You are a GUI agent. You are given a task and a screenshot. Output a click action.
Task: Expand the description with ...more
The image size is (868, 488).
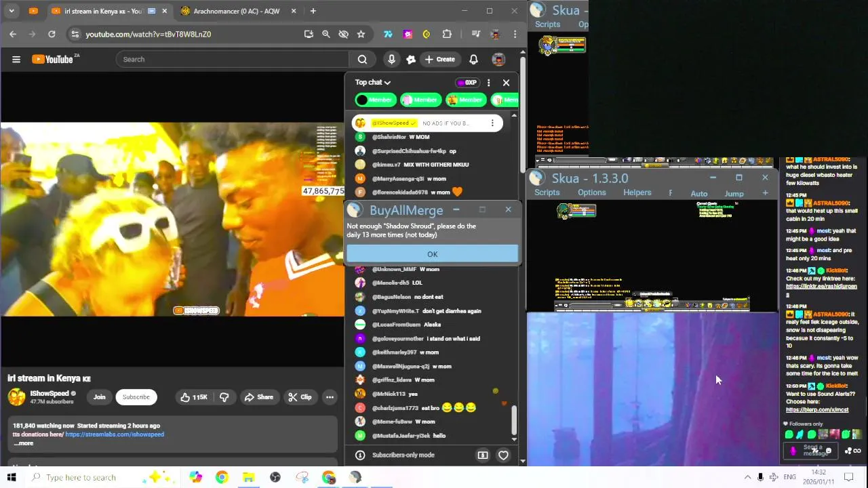(x=23, y=443)
